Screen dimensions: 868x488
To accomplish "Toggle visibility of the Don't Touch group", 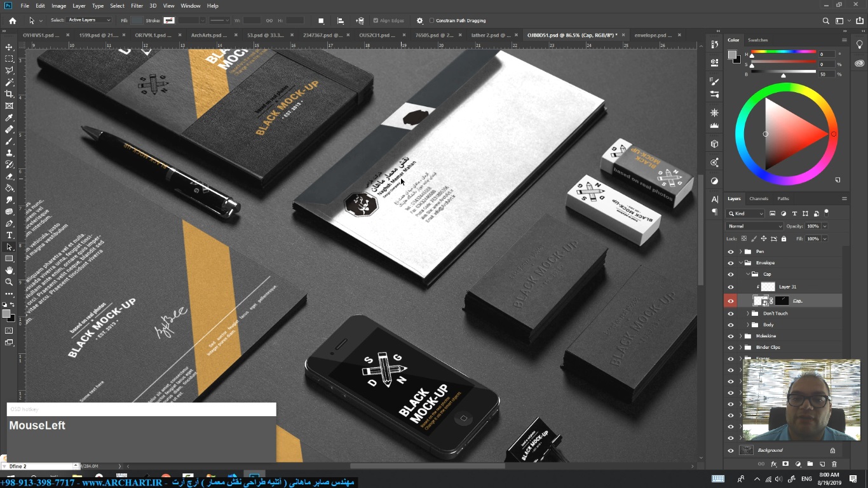I will [x=731, y=313].
